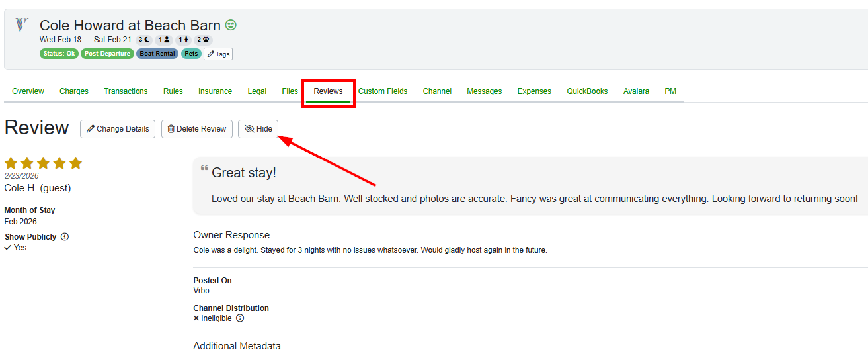Screen dimensions: 868x364
Task: Click the Additional Metadata heading
Action: click(x=237, y=346)
